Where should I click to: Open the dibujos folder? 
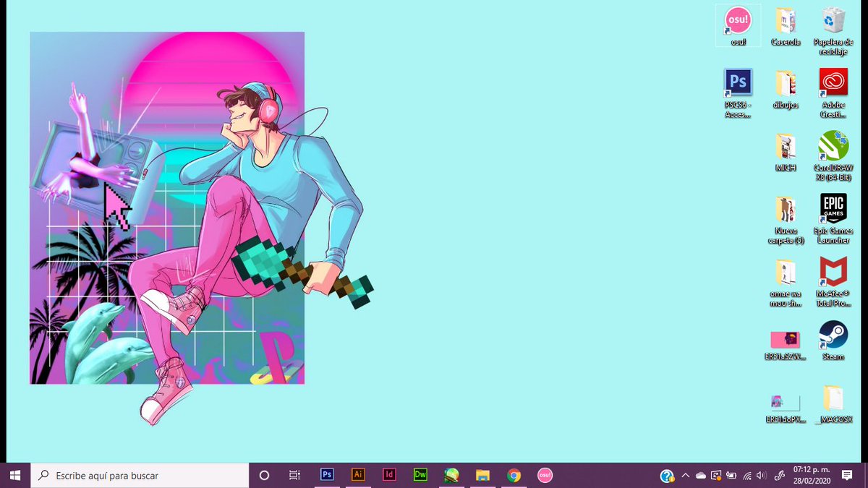tap(786, 89)
